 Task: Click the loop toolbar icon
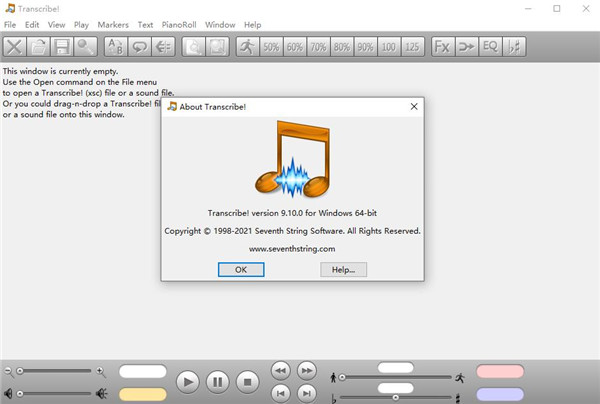(140, 47)
